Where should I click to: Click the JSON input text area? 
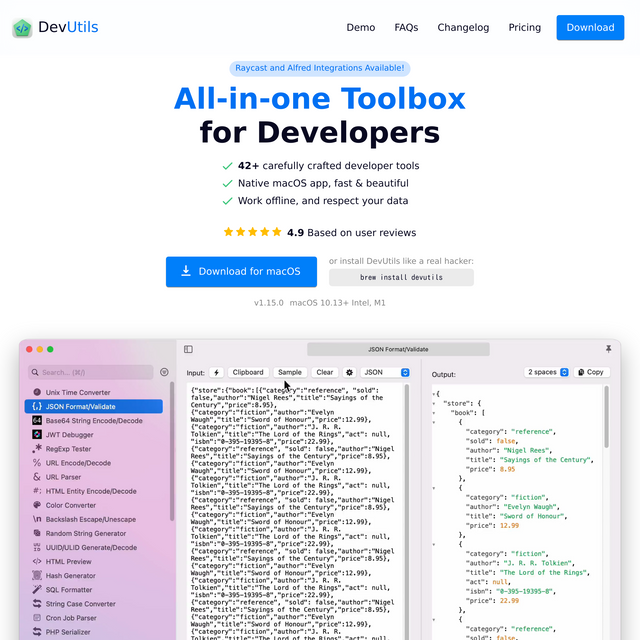click(x=295, y=511)
